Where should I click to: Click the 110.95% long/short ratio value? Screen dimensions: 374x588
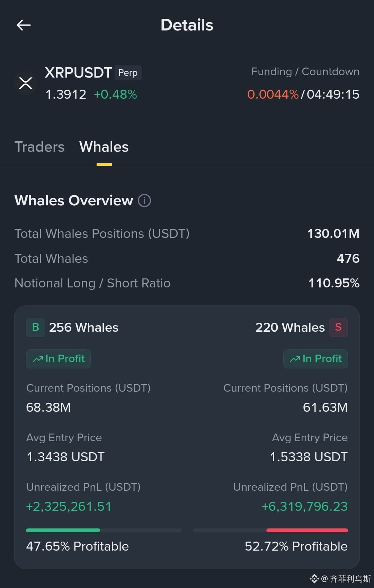pos(334,283)
